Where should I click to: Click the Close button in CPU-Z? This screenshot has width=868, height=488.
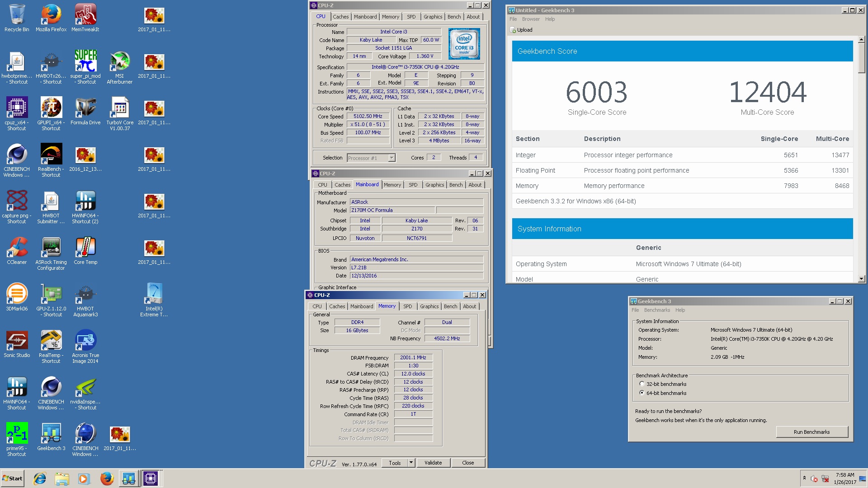click(x=468, y=463)
